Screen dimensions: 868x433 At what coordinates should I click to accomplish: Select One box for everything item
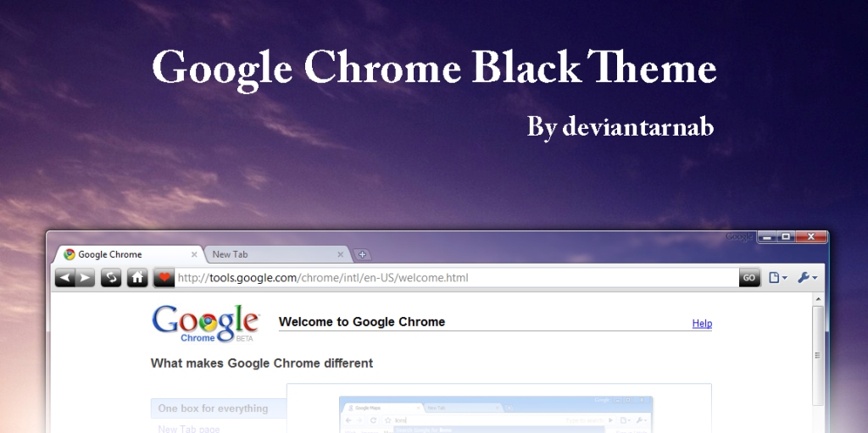click(219, 408)
